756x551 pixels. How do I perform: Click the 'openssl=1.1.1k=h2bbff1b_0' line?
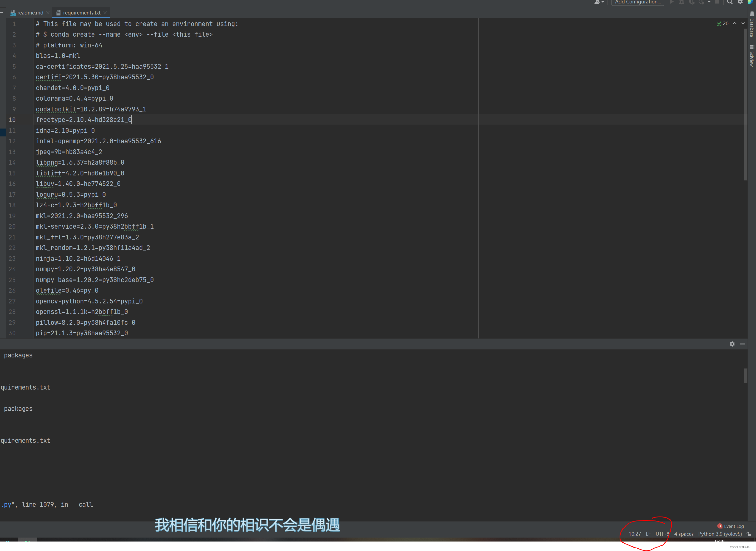pyautogui.click(x=82, y=312)
